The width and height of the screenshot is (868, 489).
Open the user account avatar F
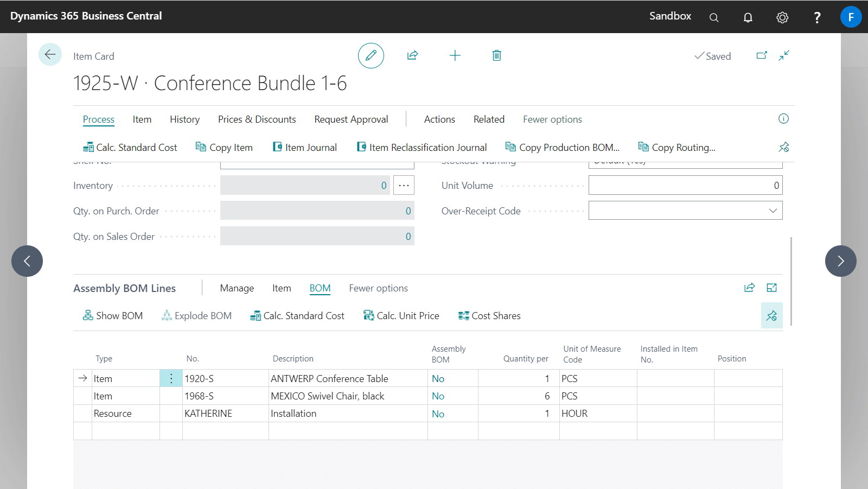(x=851, y=17)
